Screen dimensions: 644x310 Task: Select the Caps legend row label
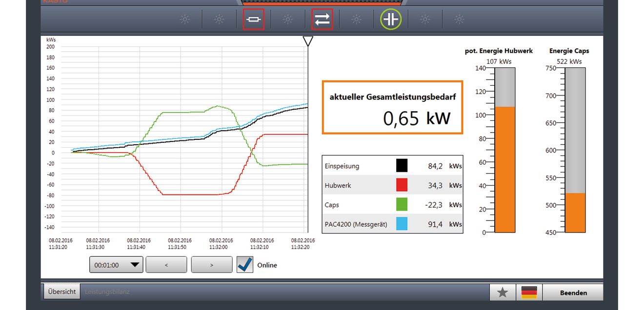(x=332, y=205)
